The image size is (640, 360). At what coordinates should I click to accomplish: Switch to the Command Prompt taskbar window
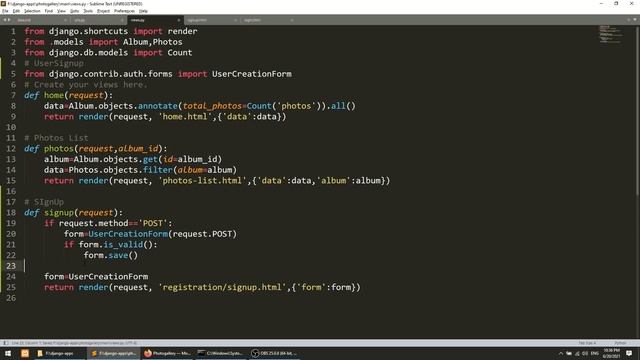coord(220,353)
